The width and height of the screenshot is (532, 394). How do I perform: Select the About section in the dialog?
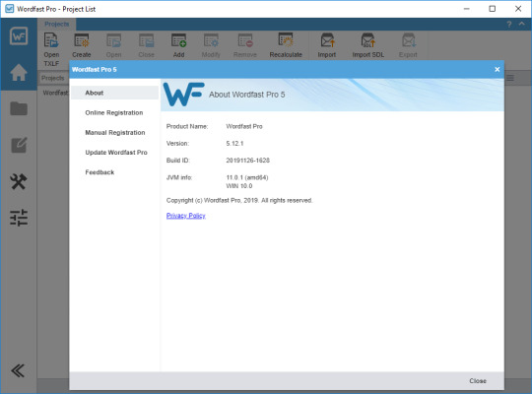[114, 93]
